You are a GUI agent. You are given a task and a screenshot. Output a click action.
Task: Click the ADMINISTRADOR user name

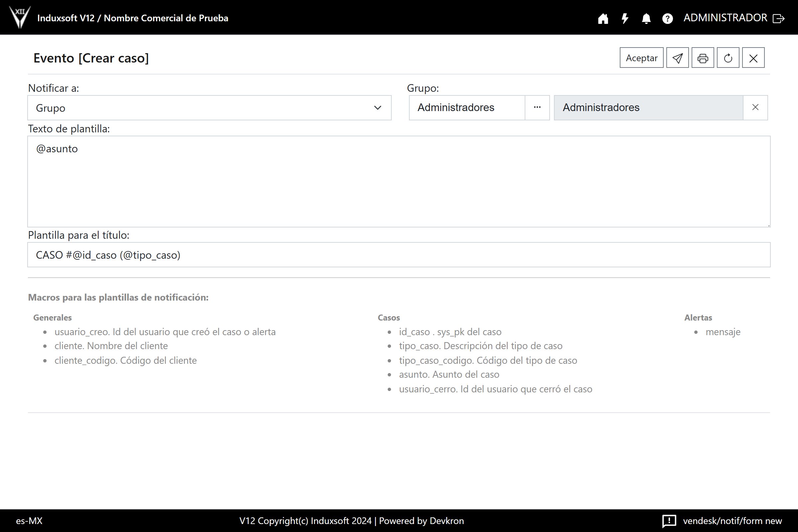[725, 18]
